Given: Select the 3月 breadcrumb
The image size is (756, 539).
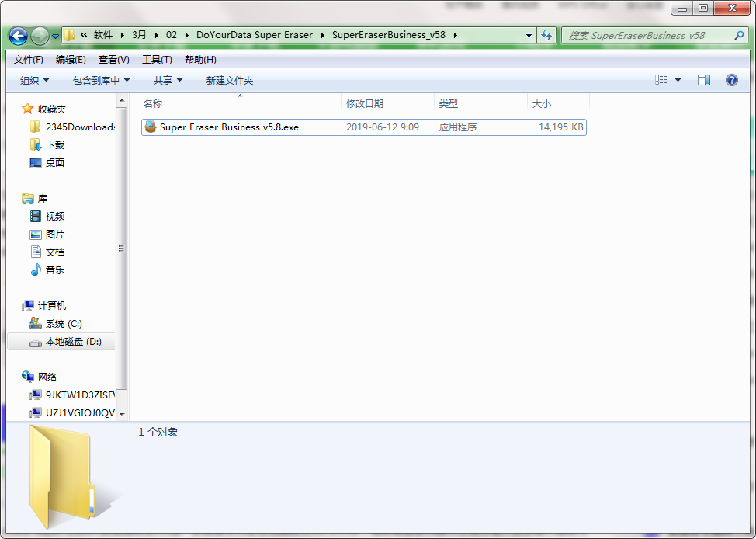Looking at the screenshot, I should [139, 35].
